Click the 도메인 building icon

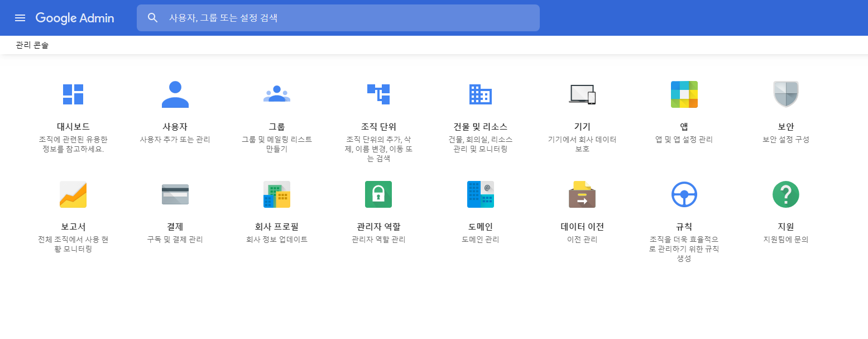click(x=481, y=194)
